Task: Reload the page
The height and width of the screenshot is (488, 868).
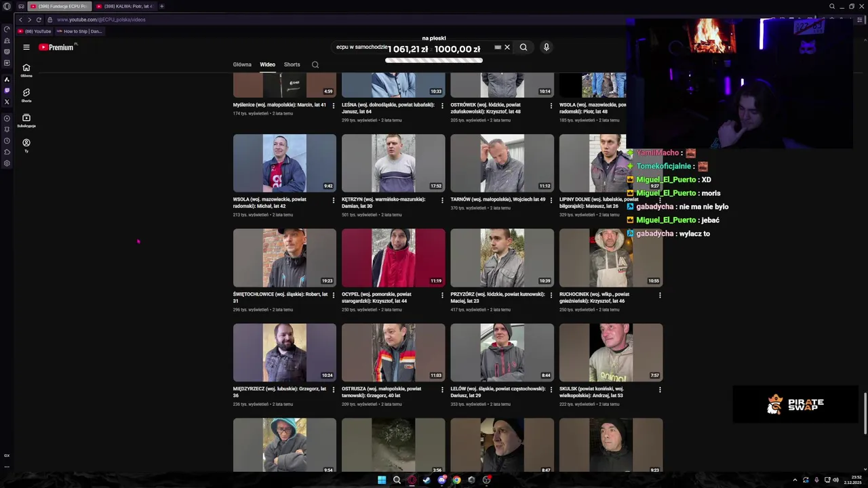Action: (x=39, y=20)
